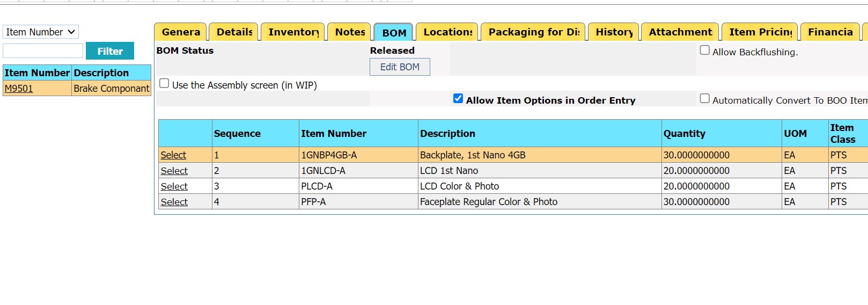Click the filter text input field
Image resolution: width=868 pixels, height=305 pixels.
43,51
